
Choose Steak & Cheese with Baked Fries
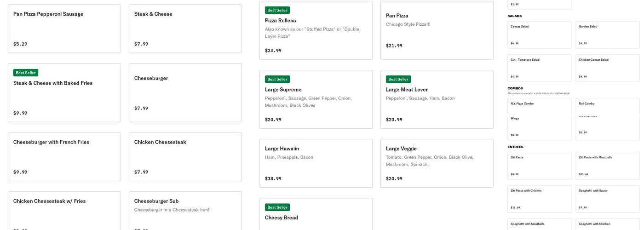(x=64, y=92)
